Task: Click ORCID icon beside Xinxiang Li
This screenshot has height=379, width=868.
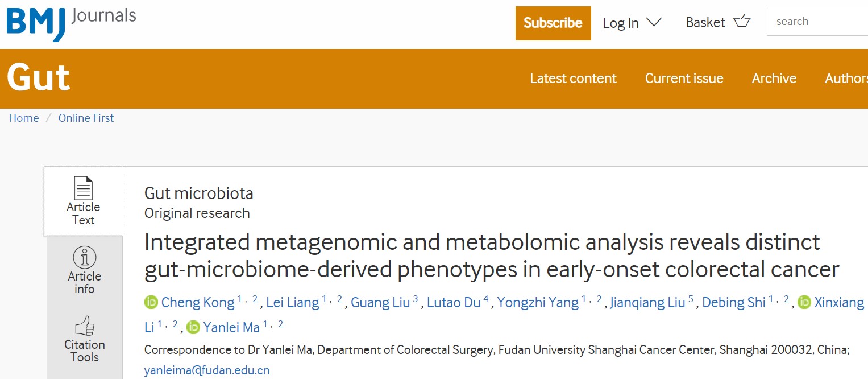Action: tap(804, 302)
